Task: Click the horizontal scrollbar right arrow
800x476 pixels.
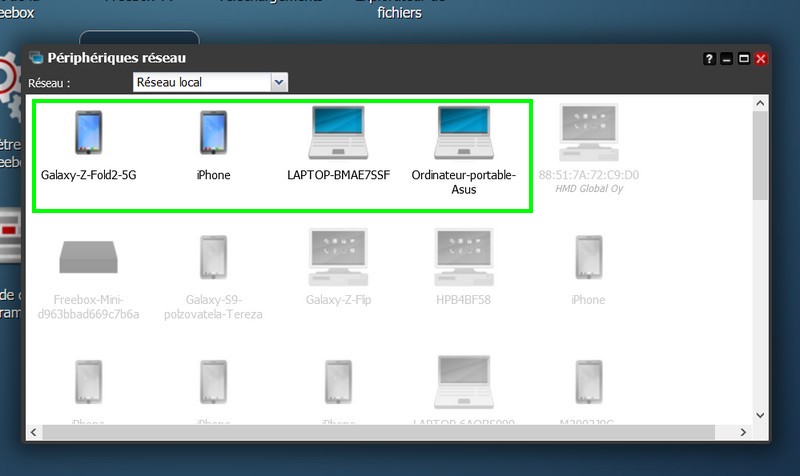Action: (743, 433)
